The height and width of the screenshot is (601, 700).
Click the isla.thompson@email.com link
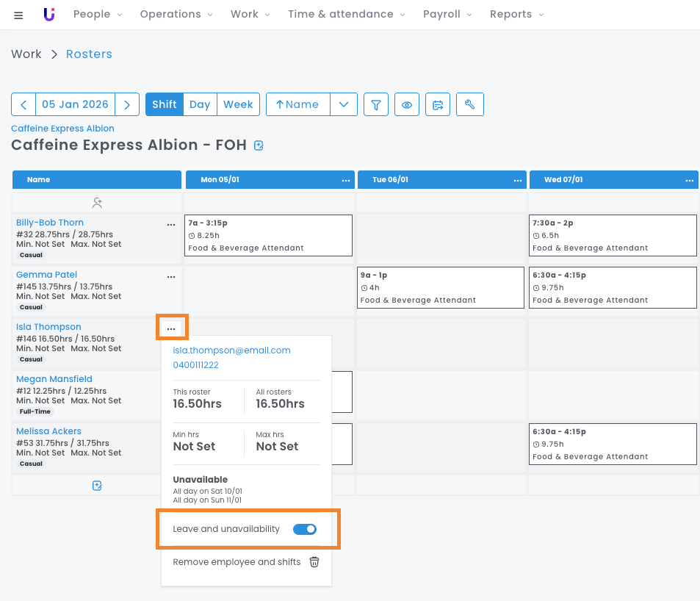pos(232,350)
